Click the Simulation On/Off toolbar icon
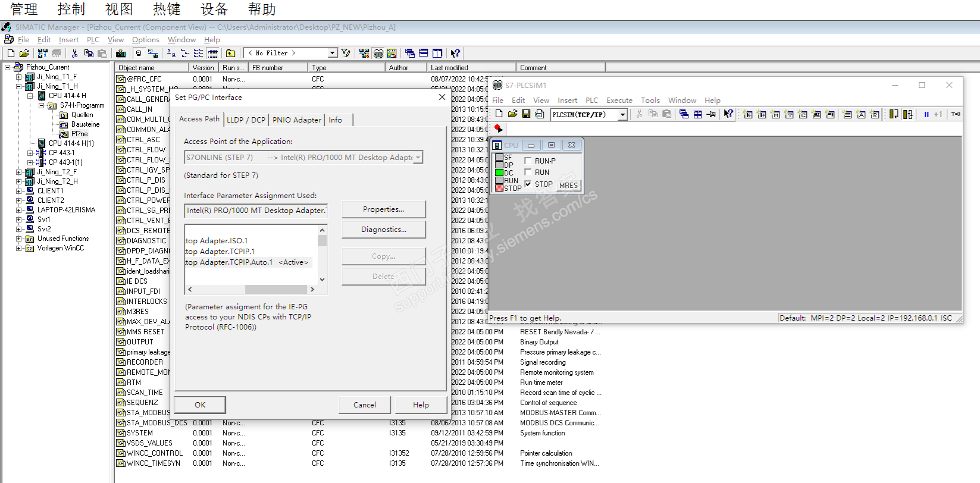Image resolution: width=980 pixels, height=483 pixels. click(378, 54)
